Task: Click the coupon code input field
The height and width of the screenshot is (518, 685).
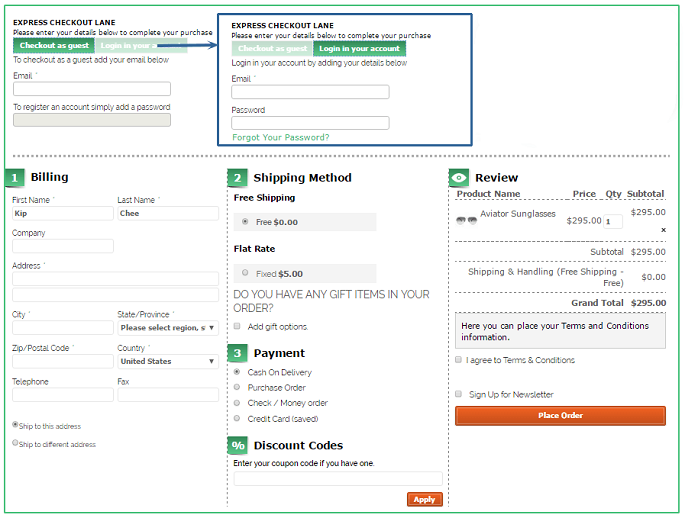Action: click(x=337, y=478)
